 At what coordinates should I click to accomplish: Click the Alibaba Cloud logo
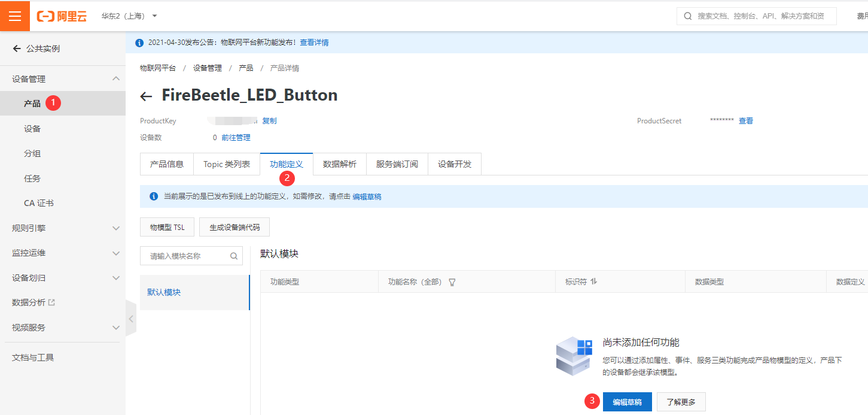pos(62,16)
